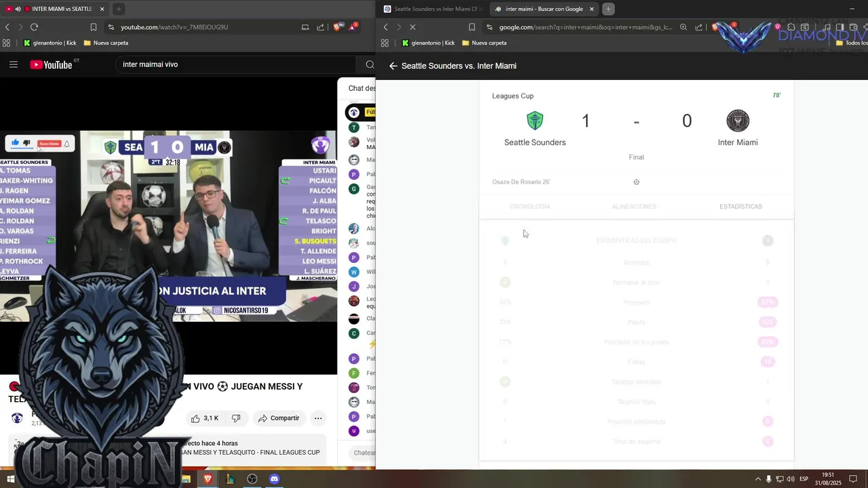Open 'Nueva carpeta' bookmark folder in the YouTube window

(106, 43)
